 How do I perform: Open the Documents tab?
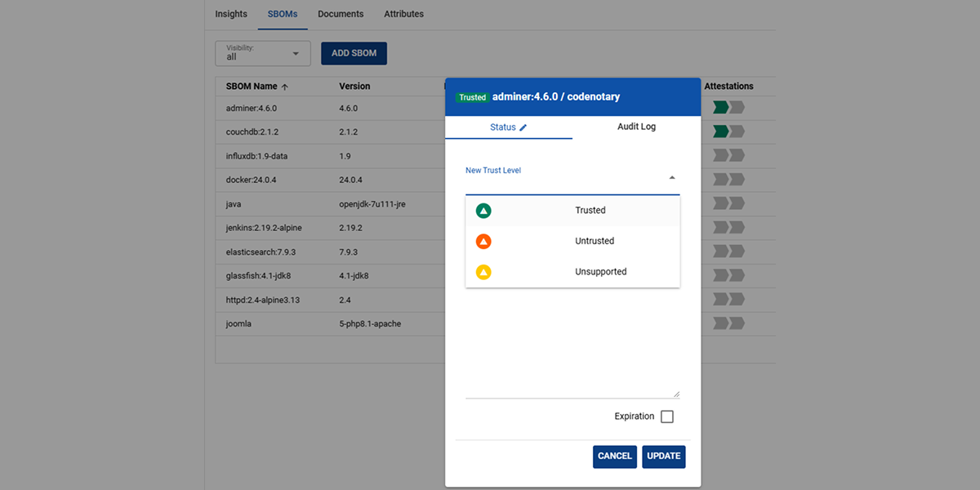click(341, 14)
